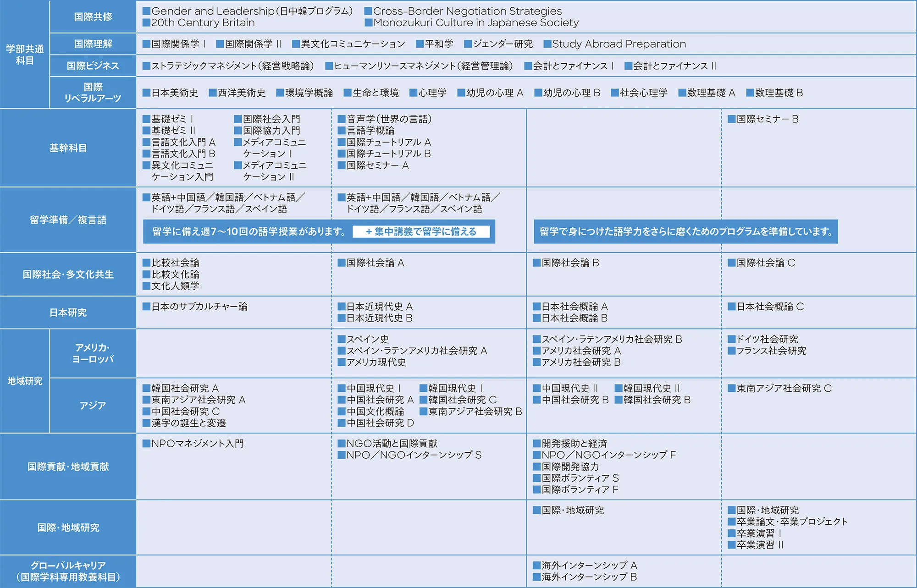Click the 西洋美術史 course
Image resolution: width=917 pixels, height=588 pixels.
[x=237, y=93]
